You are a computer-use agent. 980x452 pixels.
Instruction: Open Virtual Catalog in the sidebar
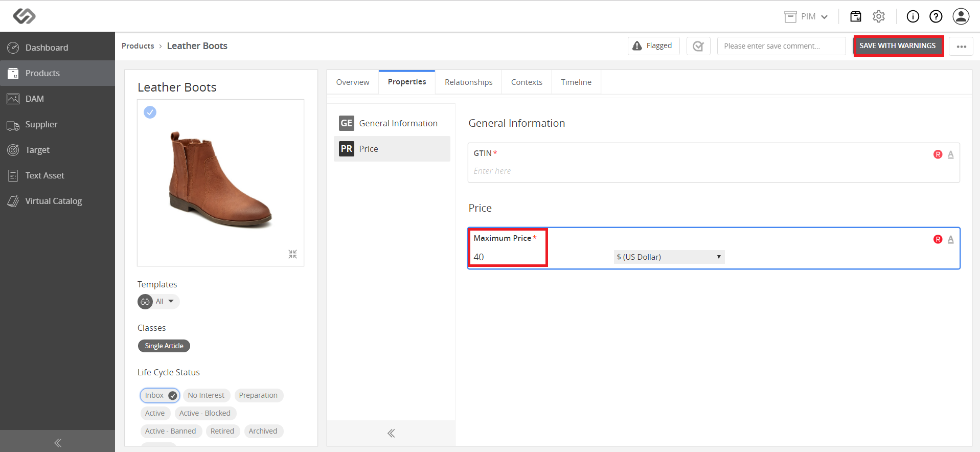click(57, 201)
